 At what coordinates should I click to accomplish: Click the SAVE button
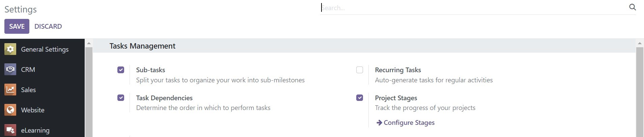coord(17,26)
